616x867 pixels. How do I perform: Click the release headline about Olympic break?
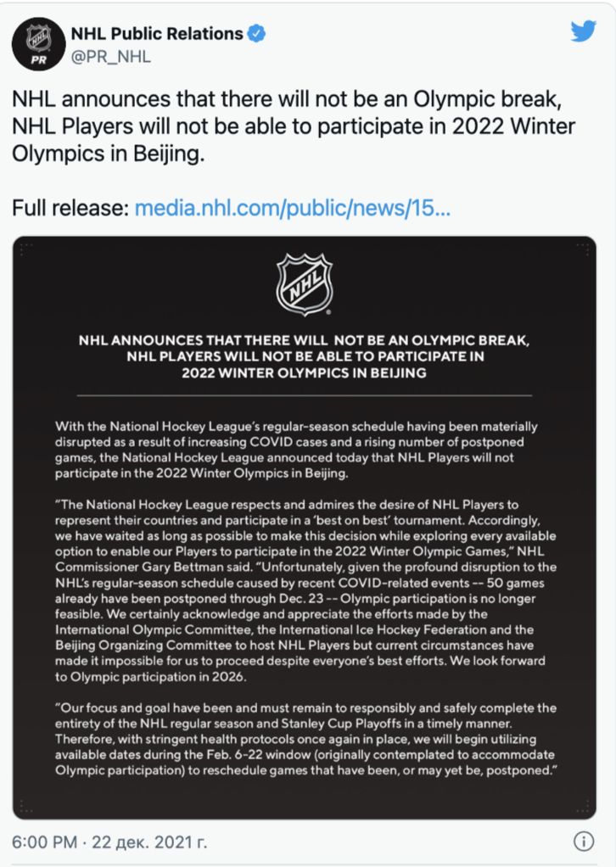pyautogui.click(x=304, y=356)
